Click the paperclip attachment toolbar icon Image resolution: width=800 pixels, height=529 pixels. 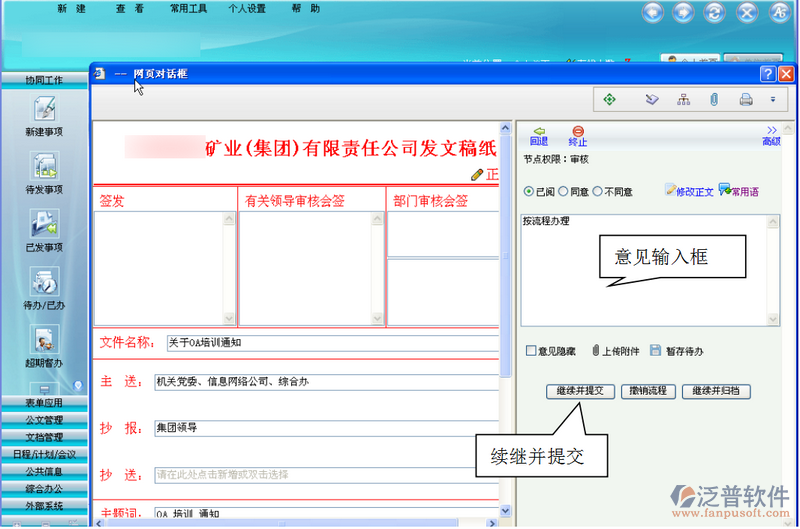point(714,99)
